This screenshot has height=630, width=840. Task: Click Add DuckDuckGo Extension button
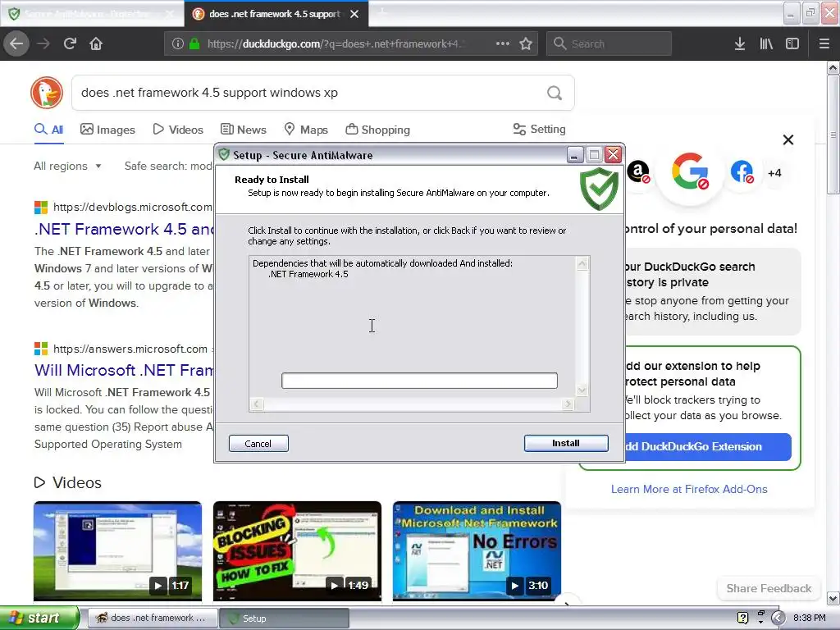click(x=708, y=446)
